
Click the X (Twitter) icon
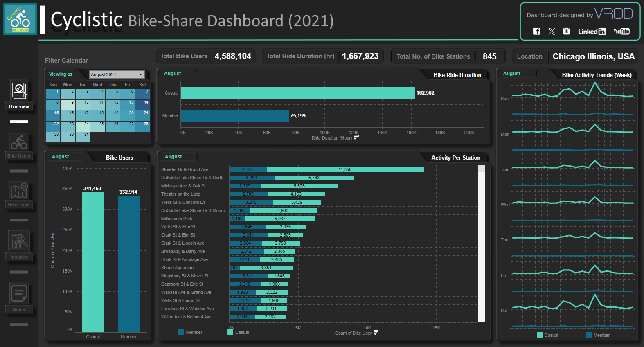pos(552,31)
